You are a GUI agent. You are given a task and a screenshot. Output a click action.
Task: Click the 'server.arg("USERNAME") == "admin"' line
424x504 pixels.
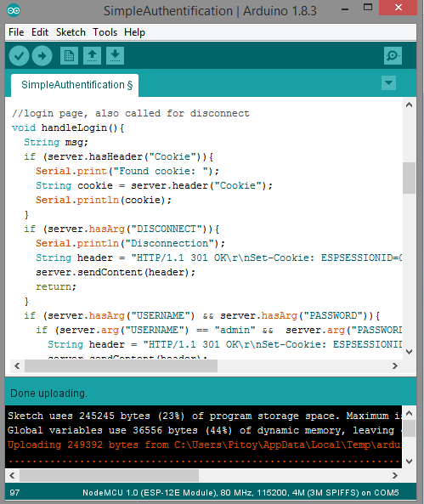coord(218,331)
